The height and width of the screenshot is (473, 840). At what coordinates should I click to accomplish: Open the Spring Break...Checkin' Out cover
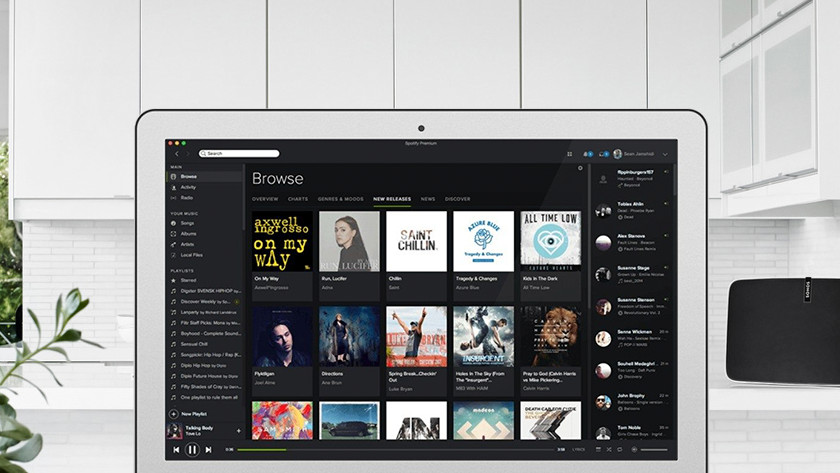416,336
